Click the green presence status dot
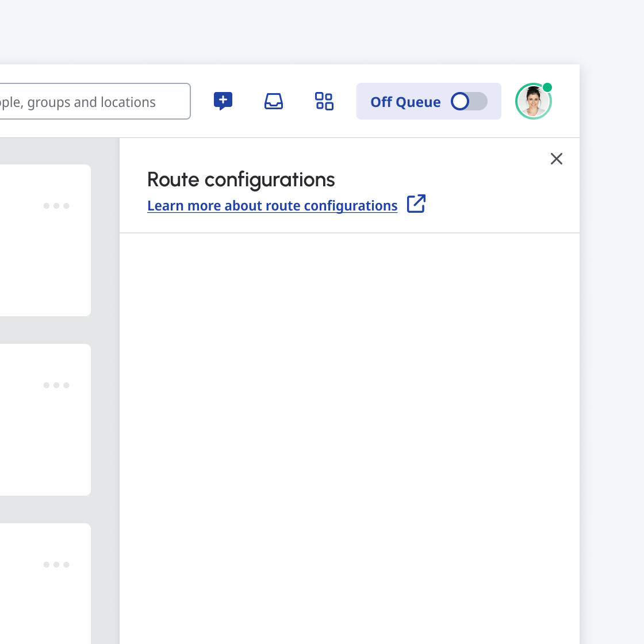Image resolution: width=644 pixels, height=644 pixels. [x=547, y=87]
